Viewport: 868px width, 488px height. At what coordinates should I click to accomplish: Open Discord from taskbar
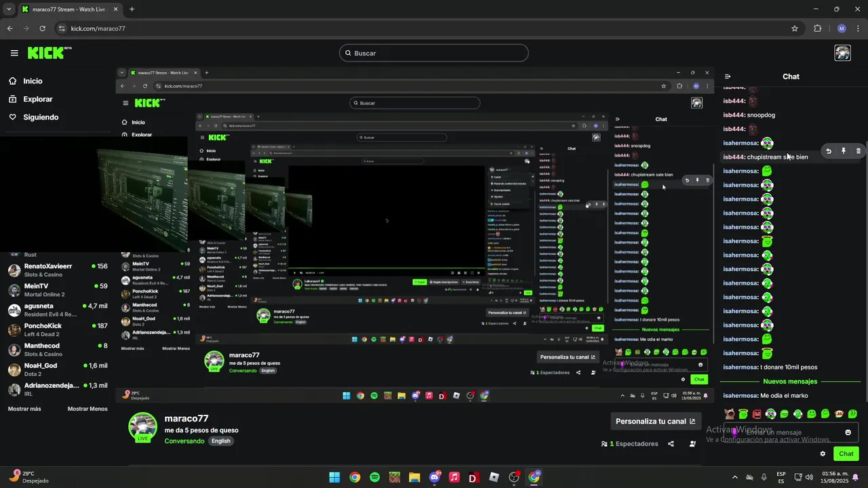coord(435,477)
